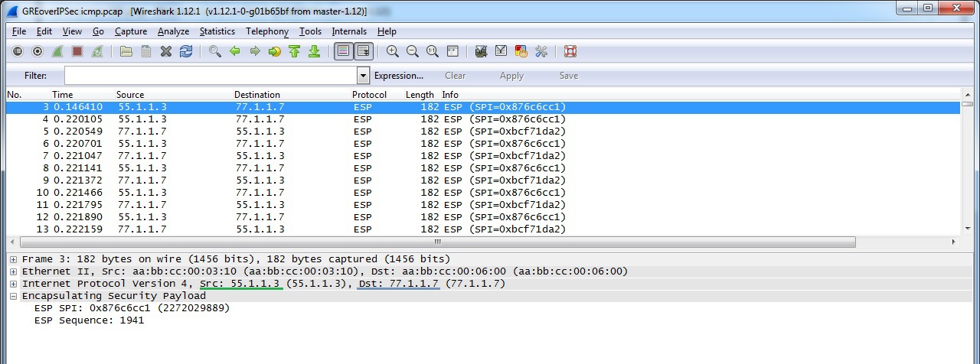Click the Expression... button
Viewport: 980px width, 364px height.
398,76
